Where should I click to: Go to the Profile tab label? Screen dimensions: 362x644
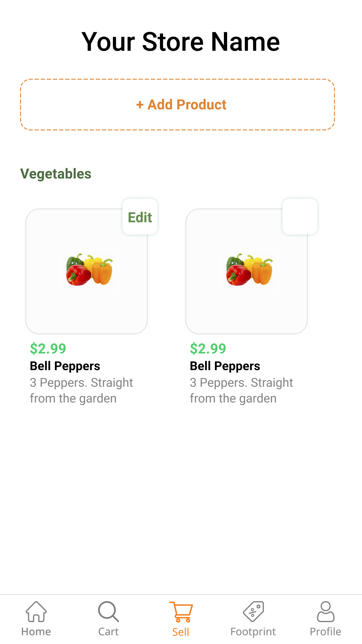[325, 632]
